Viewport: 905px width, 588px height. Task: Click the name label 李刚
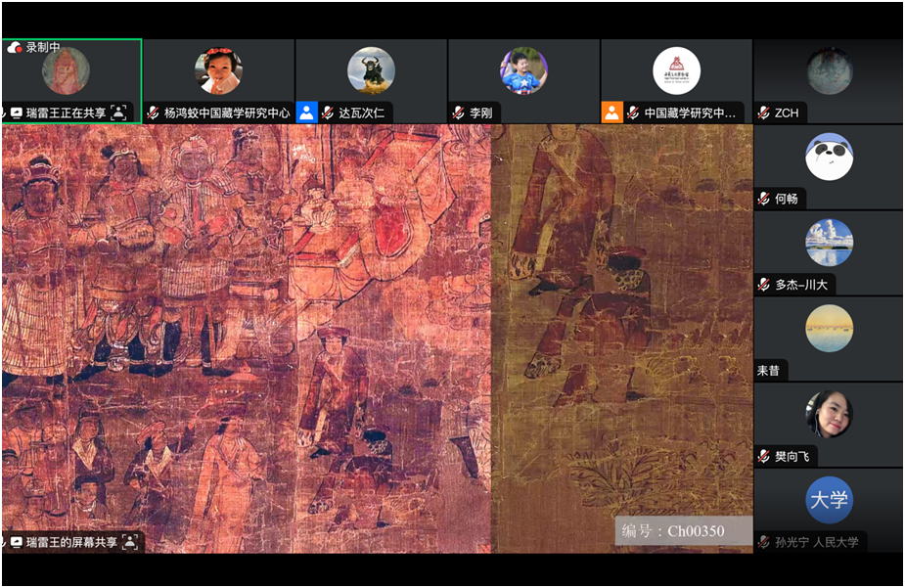480,113
